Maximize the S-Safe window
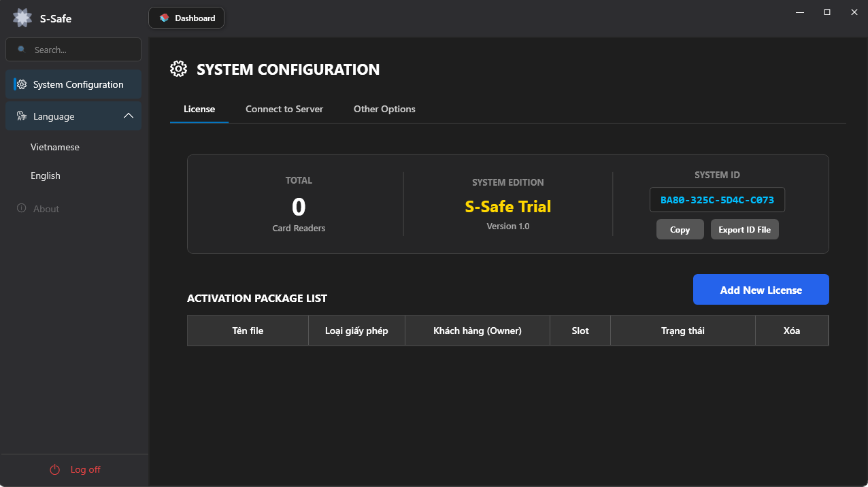868x487 pixels. click(x=827, y=12)
